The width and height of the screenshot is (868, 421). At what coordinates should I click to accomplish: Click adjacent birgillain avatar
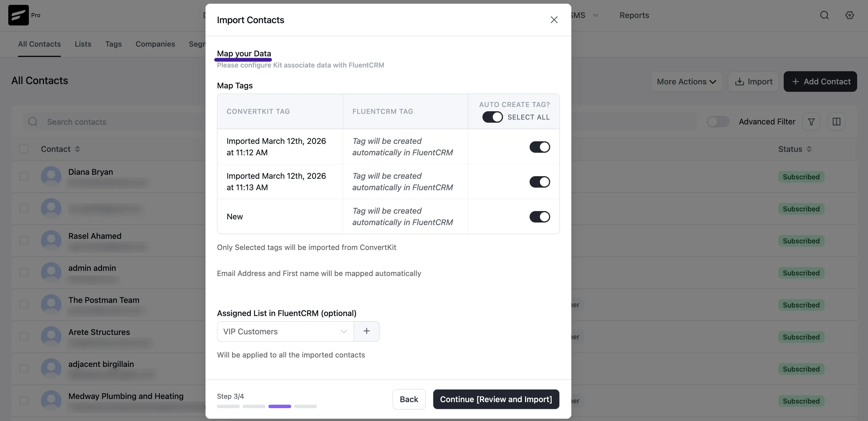pyautogui.click(x=51, y=368)
